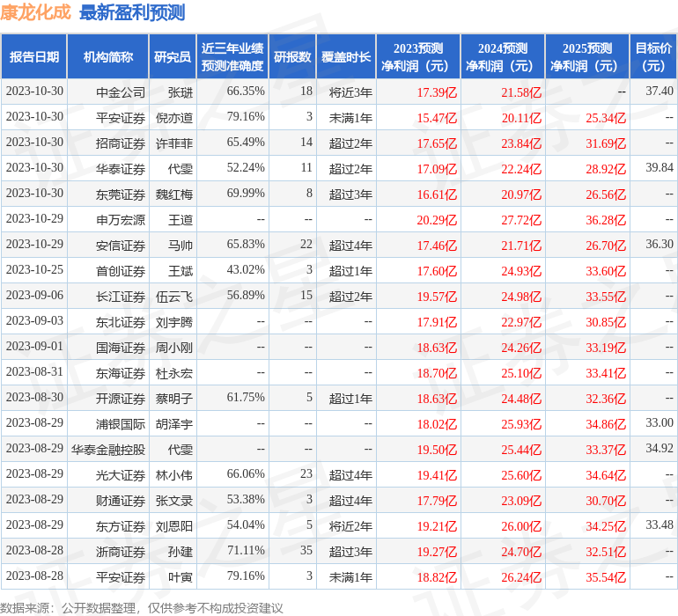Click researcher 叶寅
This screenshot has height=616, width=678.
pos(180,576)
